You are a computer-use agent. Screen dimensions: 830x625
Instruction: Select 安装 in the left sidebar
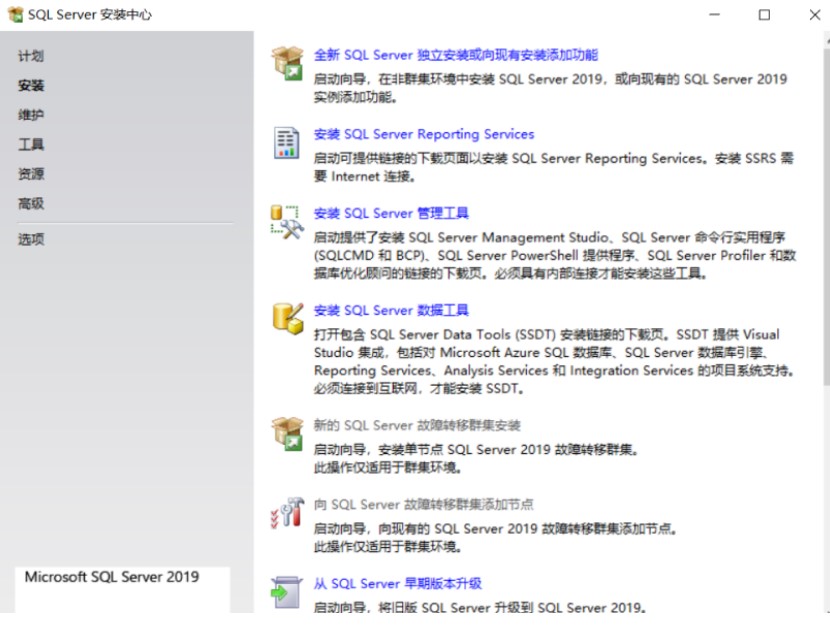[x=31, y=85]
